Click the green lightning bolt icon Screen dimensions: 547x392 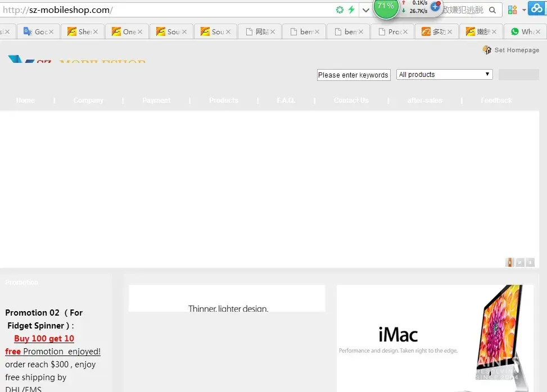pos(351,10)
